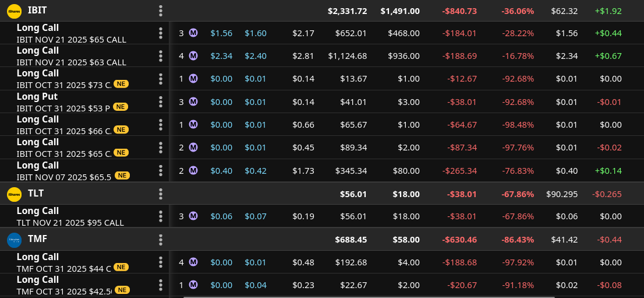This screenshot has width=644, height=298.
Task: Open the three-dot menu for IBIT group
Action: tap(161, 11)
